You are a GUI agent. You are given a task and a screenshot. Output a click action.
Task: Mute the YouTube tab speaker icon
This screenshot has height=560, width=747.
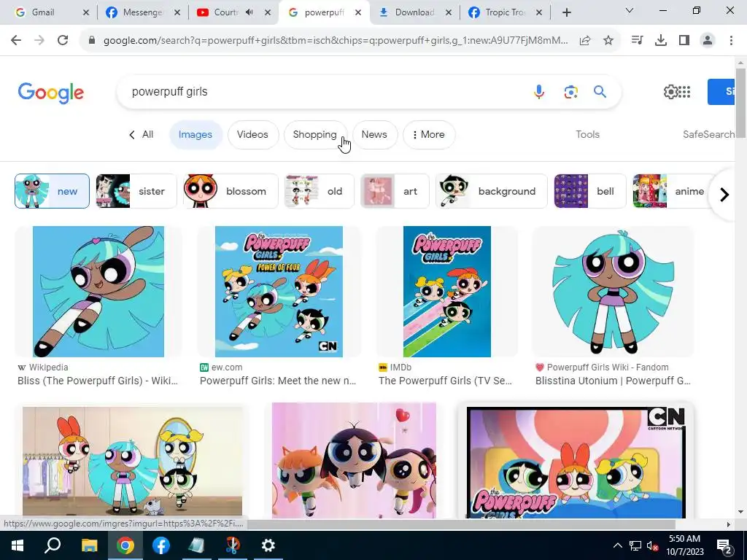(249, 12)
